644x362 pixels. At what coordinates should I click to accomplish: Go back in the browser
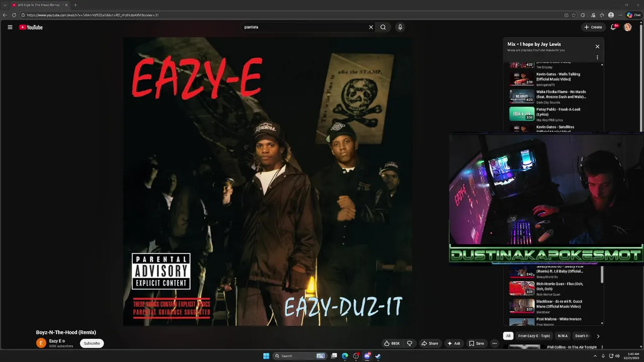click(5, 15)
